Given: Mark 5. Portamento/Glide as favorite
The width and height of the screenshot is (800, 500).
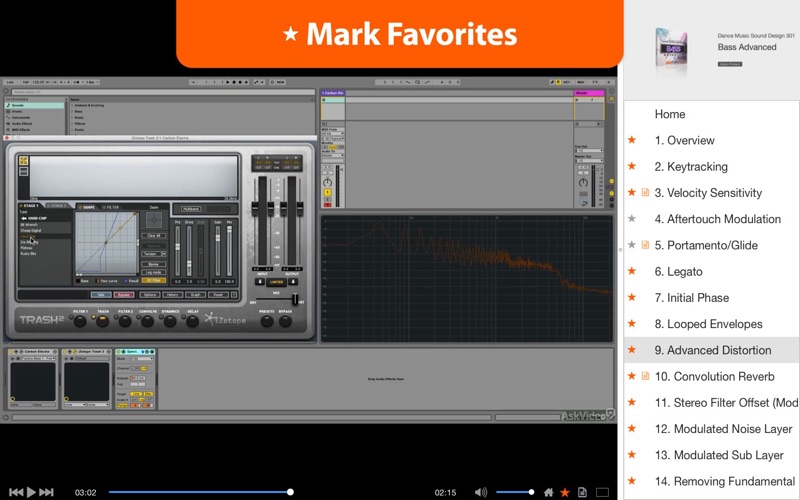Looking at the screenshot, I should point(632,245).
